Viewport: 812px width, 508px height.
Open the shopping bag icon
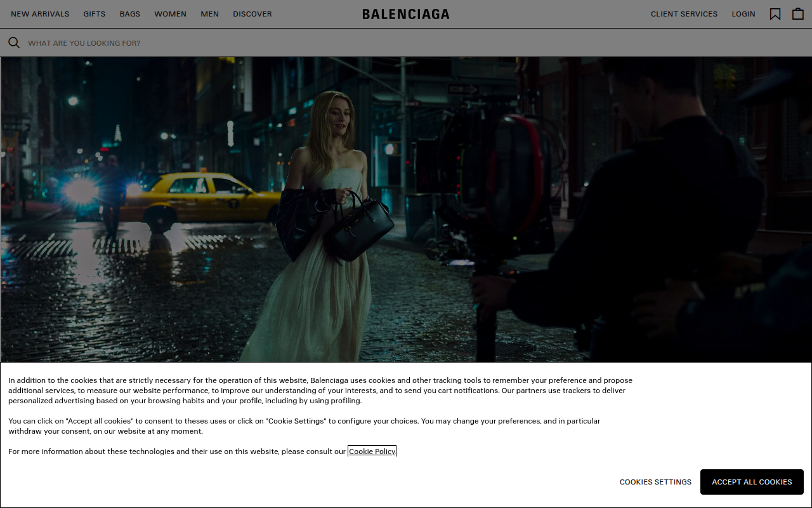coord(798,14)
